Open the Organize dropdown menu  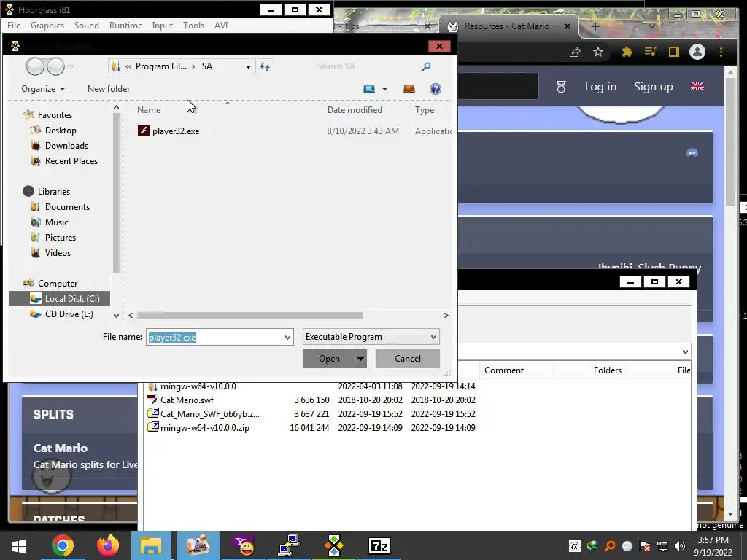(43, 89)
